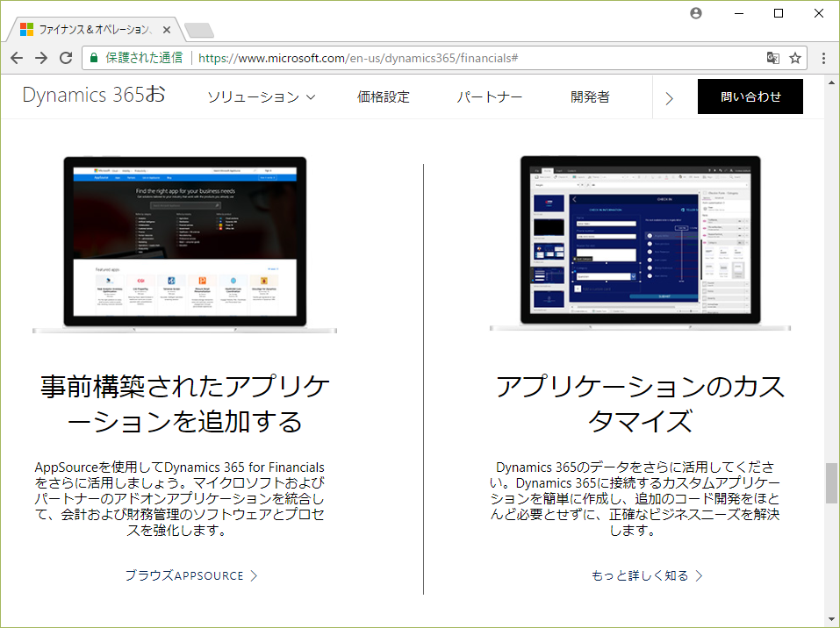
Task: Click the app customization laptop image
Action: pyautogui.click(x=640, y=244)
